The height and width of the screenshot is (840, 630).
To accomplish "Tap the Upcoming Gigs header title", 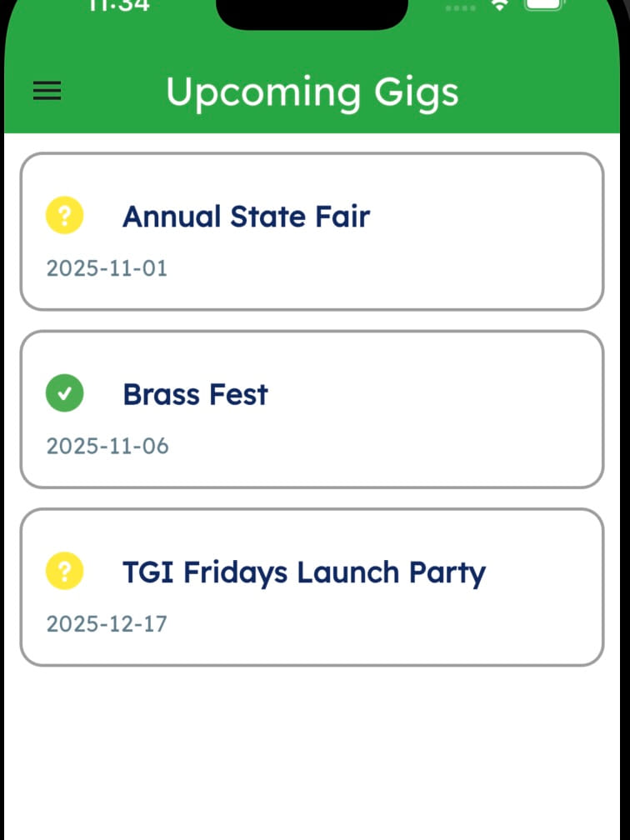I will coord(312,92).
